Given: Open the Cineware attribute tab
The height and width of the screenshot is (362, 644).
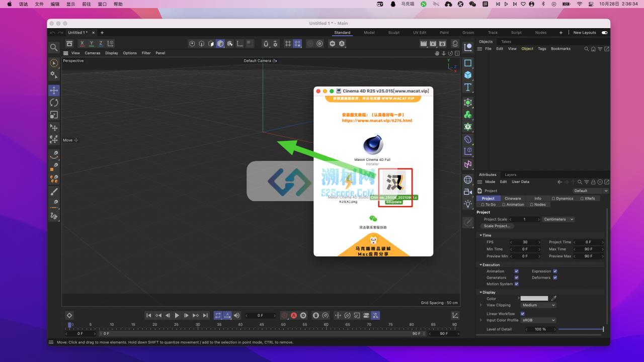Looking at the screenshot, I should (513, 199).
